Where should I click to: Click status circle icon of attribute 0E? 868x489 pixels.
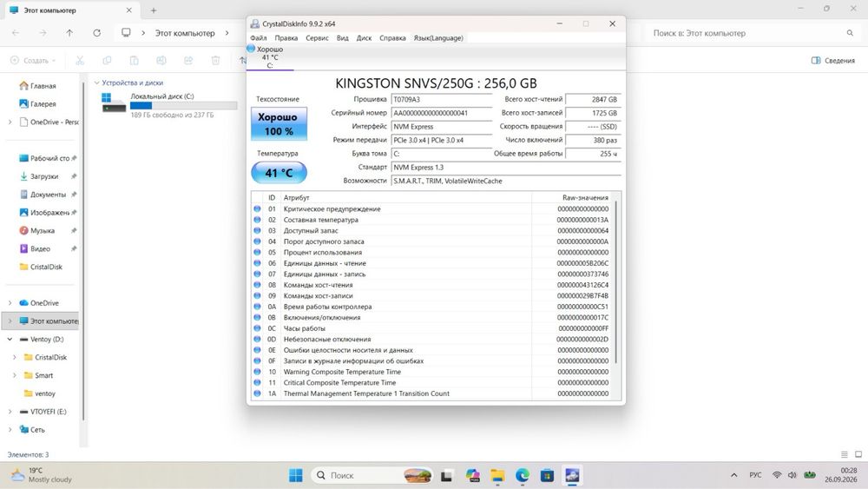257,350
